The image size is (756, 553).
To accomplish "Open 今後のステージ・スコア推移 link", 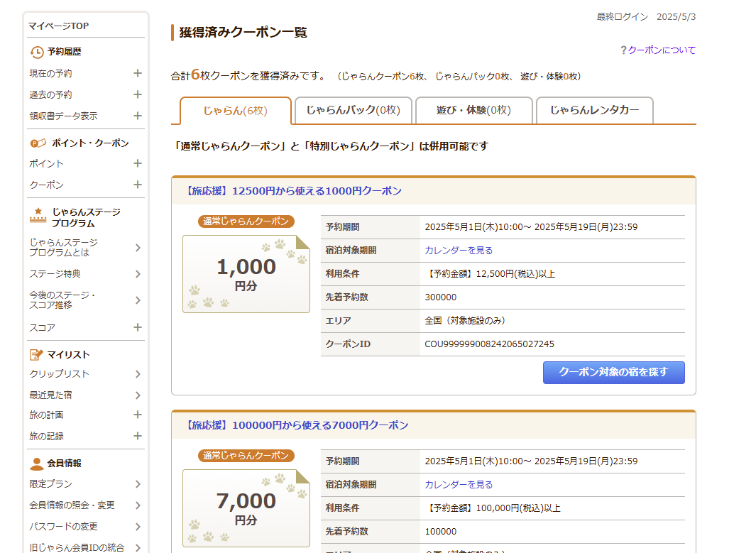I will (x=62, y=300).
